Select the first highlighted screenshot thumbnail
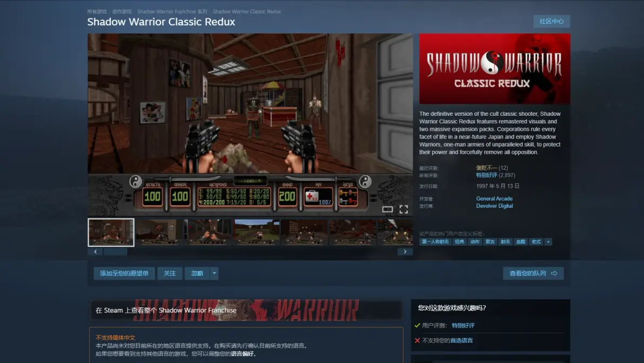 click(x=111, y=232)
